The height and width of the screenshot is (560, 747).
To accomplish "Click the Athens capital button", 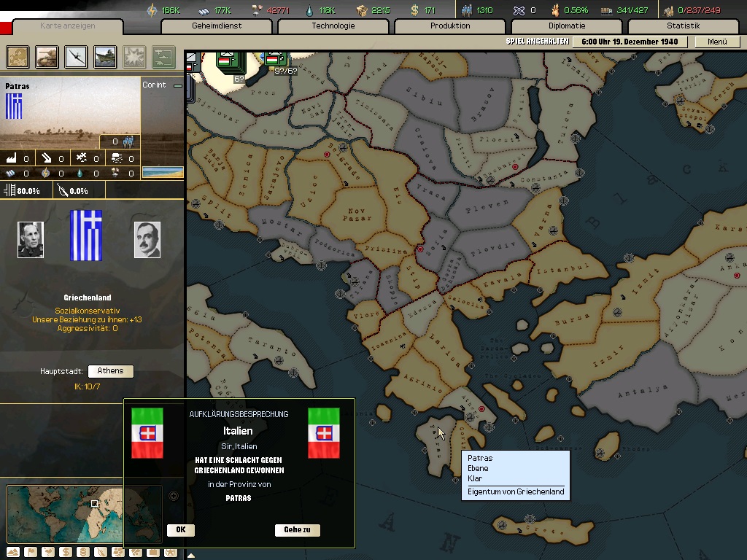I will [x=110, y=371].
